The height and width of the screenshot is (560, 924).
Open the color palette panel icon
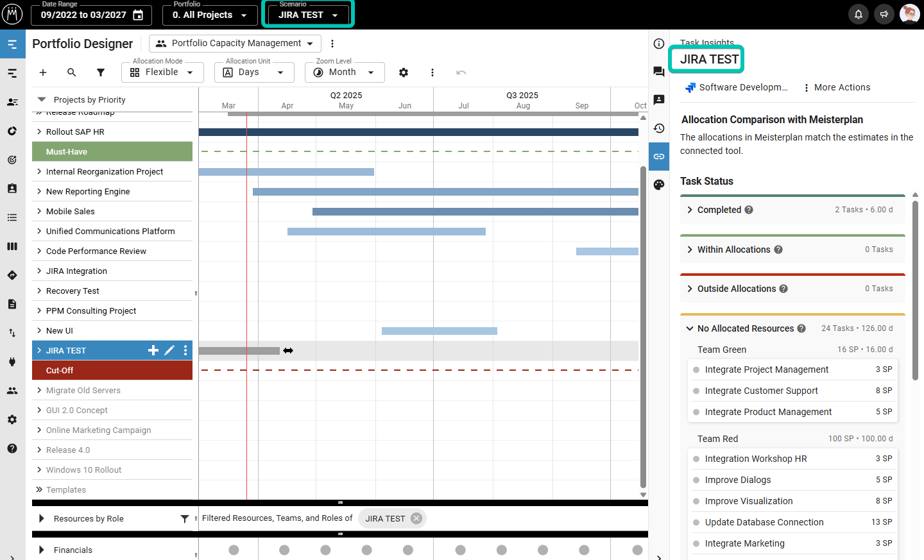pos(659,185)
